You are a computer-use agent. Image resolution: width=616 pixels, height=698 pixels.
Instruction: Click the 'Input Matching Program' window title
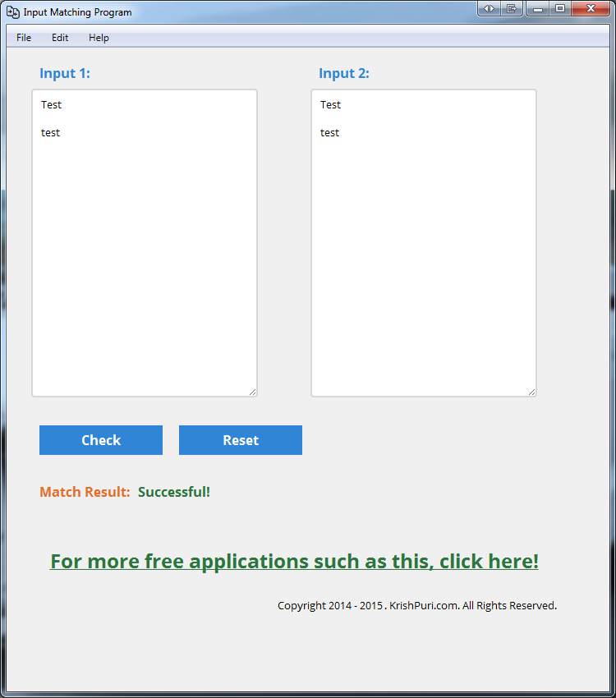pos(77,12)
